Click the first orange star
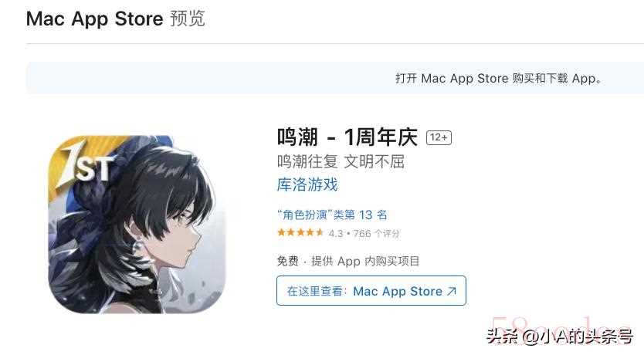This screenshot has width=644, height=355. [x=281, y=233]
